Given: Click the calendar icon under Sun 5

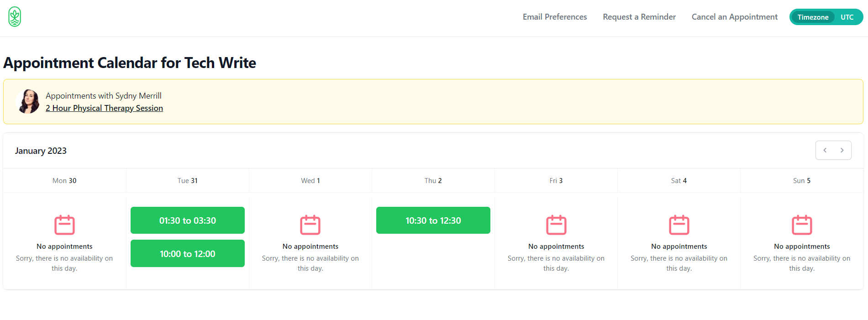Looking at the screenshot, I should (801, 225).
